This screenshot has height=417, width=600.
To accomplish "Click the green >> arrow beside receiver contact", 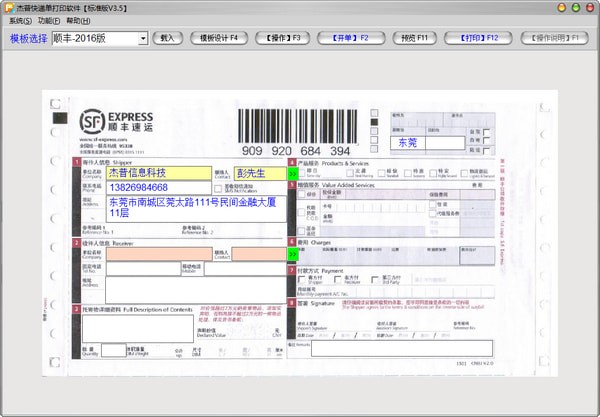I will [x=293, y=254].
